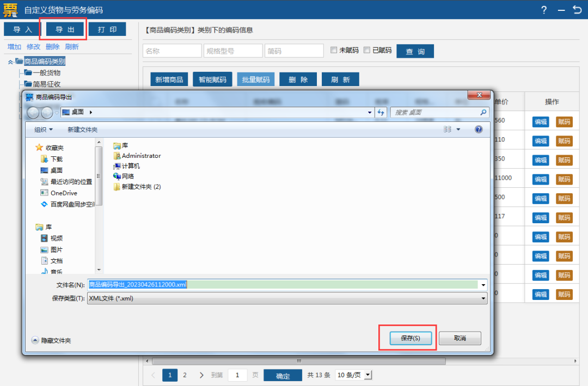Collapse the 商品编码类别 tree node

(10, 62)
